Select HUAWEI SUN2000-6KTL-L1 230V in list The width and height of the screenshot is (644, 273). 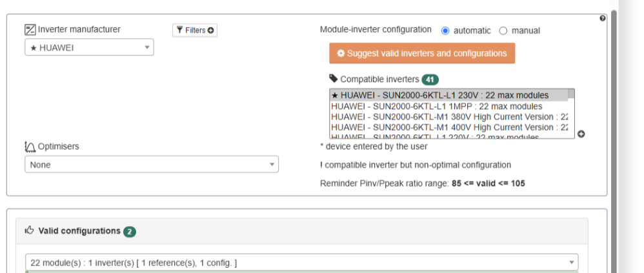449,96
